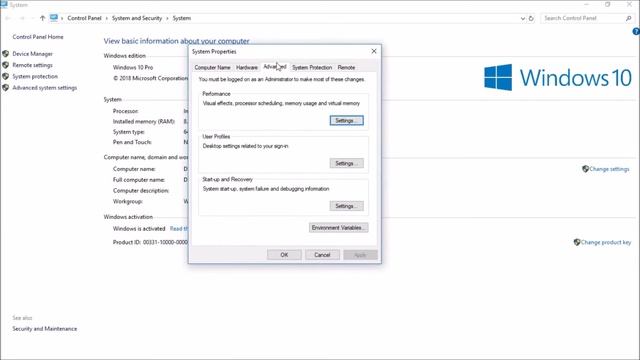Screen dimensions: 640x360
Task: Expand address bar history dropdown
Action: (x=523, y=18)
